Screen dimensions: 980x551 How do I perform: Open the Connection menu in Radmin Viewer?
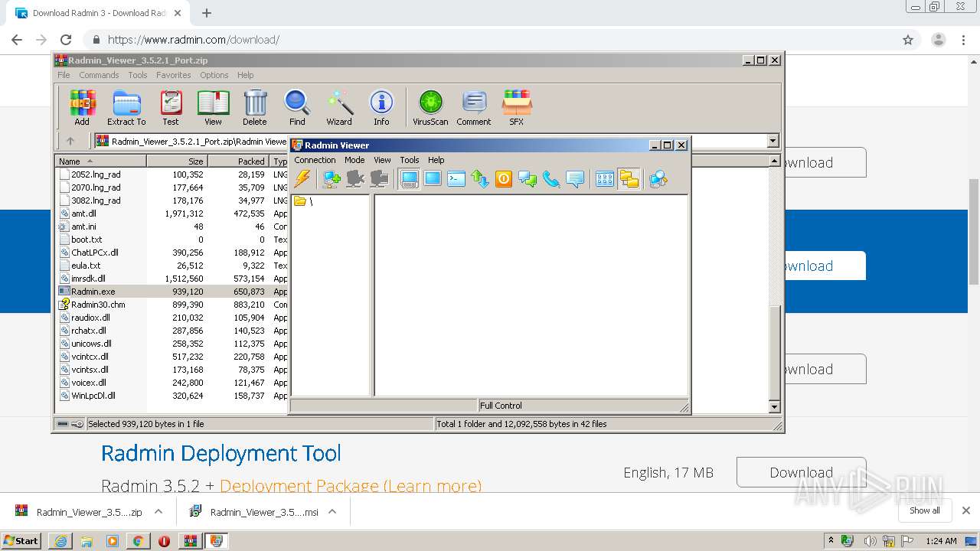click(315, 160)
